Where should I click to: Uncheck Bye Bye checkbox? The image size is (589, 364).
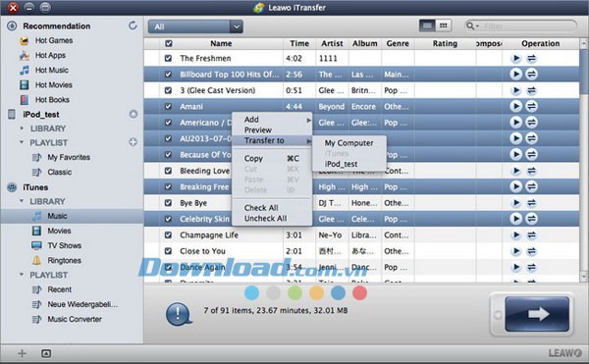tap(168, 203)
